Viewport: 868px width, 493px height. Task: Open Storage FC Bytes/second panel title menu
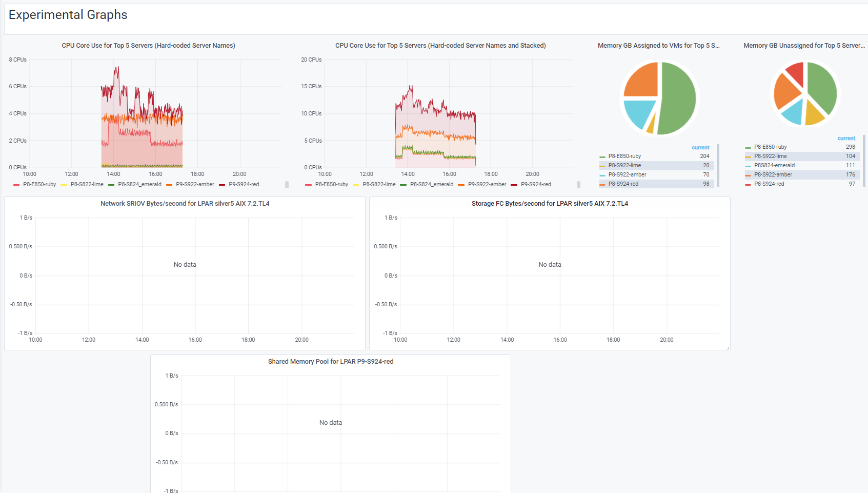click(x=550, y=204)
